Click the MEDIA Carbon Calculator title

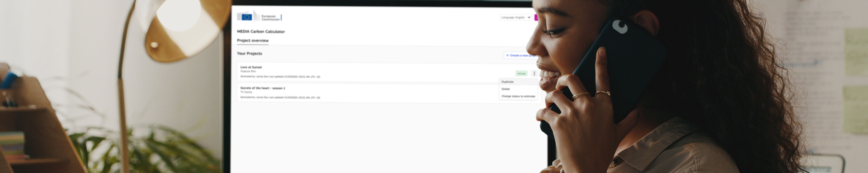[x=261, y=32]
